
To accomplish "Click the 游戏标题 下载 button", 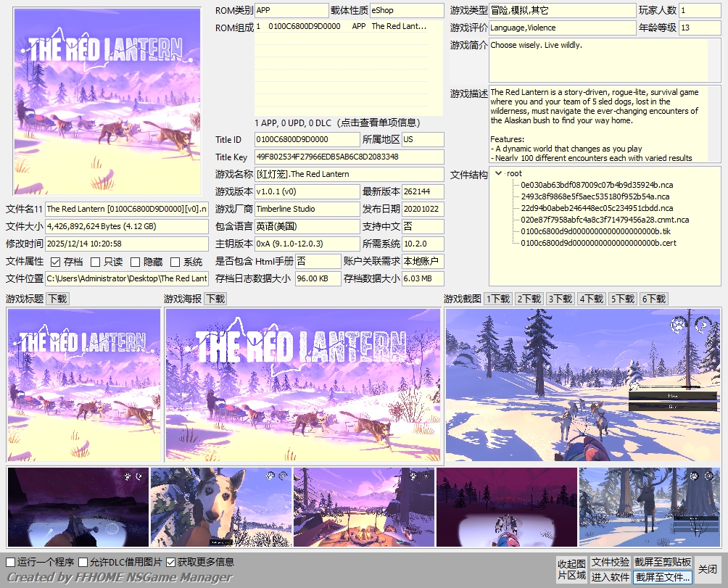I will pos(57,299).
